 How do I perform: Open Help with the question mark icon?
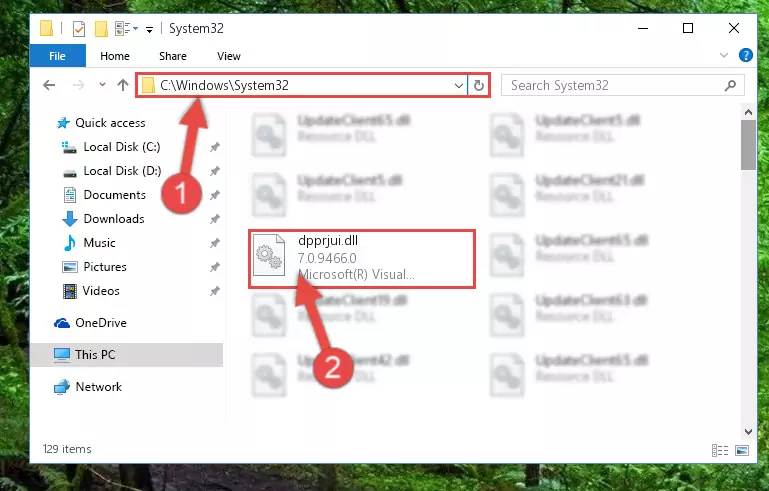pos(745,55)
